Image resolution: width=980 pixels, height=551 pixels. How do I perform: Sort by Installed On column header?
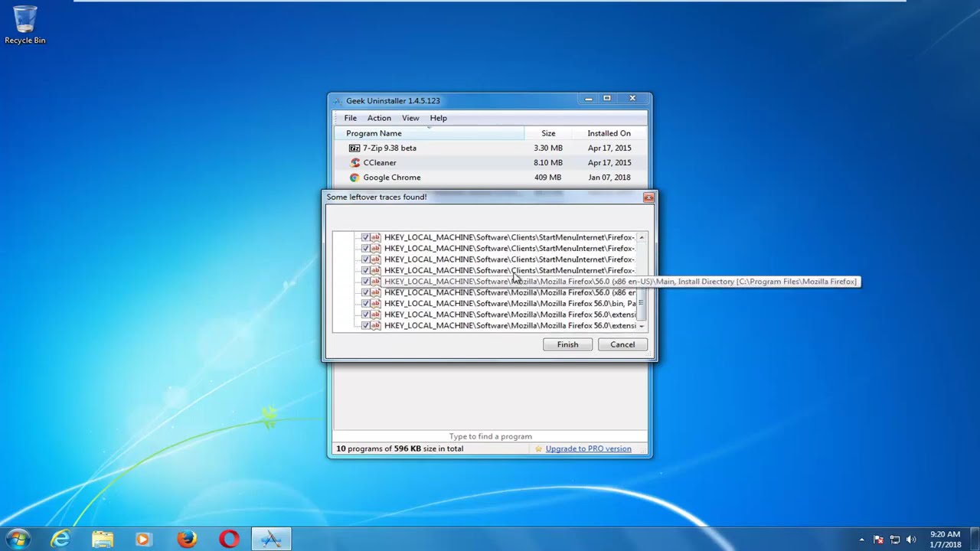tap(609, 133)
